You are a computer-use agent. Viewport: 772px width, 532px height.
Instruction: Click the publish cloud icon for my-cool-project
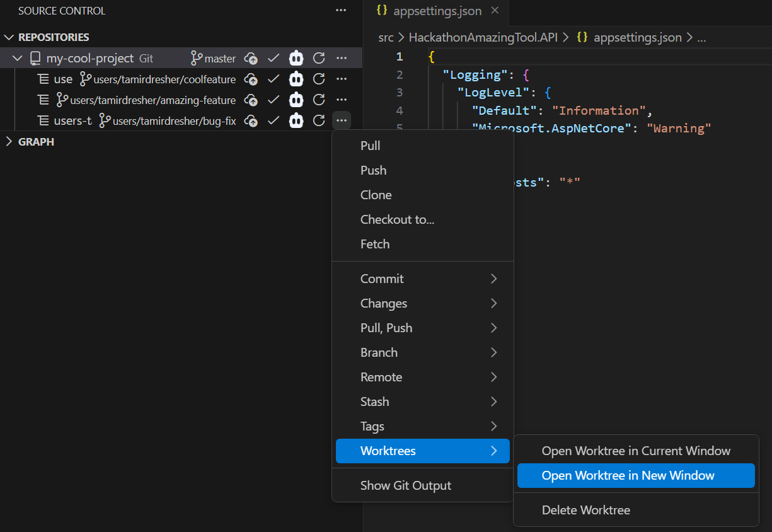point(250,57)
